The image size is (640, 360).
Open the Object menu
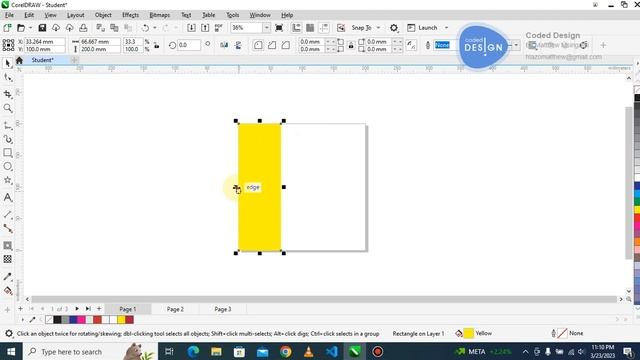[103, 15]
